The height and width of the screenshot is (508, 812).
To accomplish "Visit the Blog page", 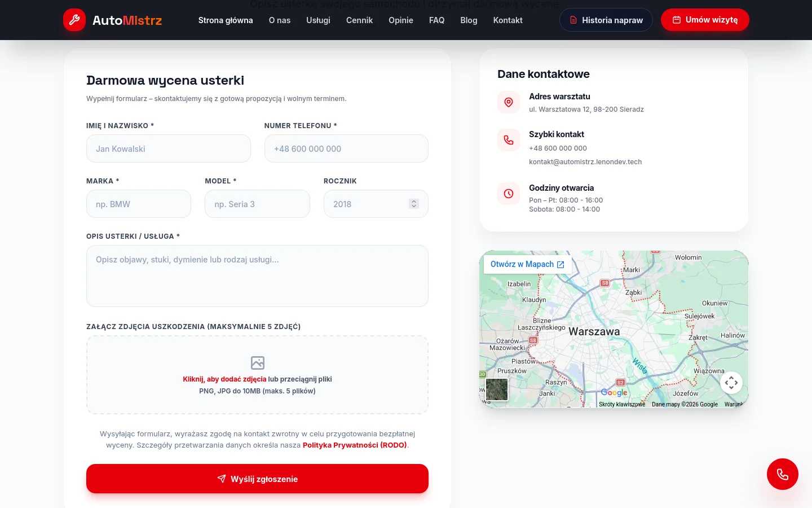I will click(469, 20).
